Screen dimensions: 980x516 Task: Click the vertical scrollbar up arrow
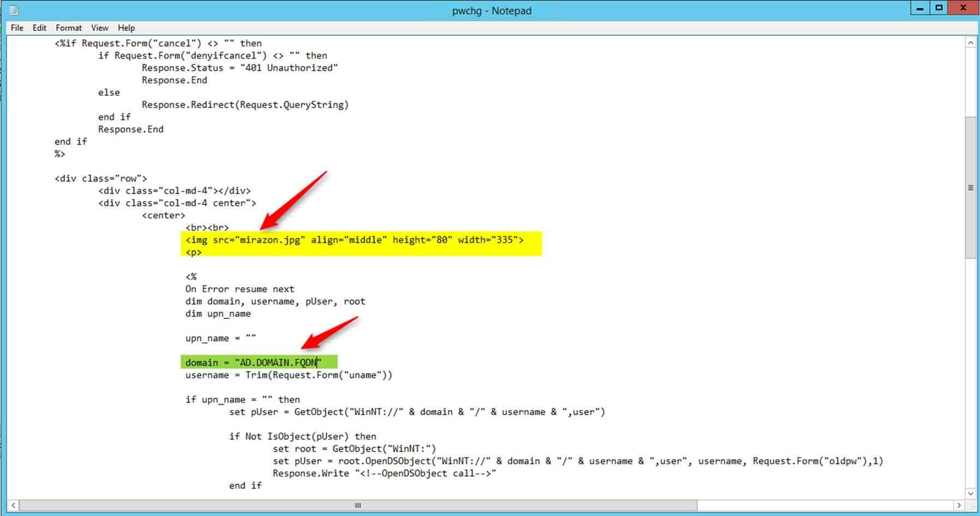click(x=970, y=43)
